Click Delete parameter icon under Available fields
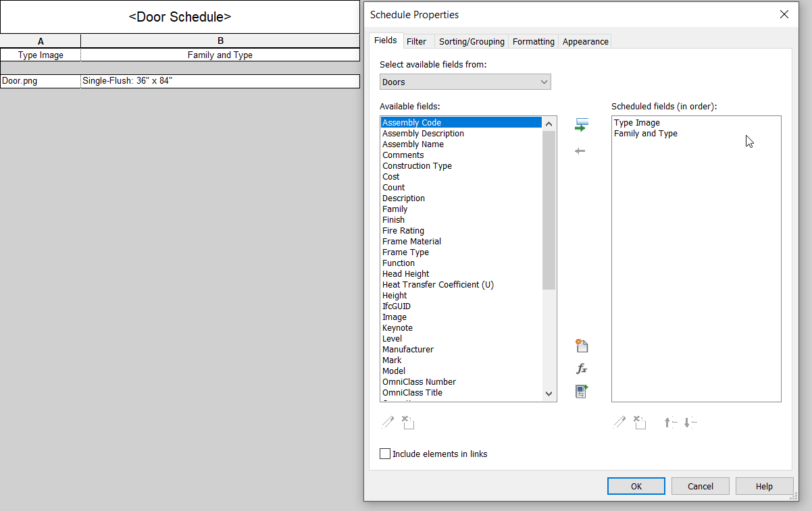Screen dimensions: 812x511 coord(407,423)
